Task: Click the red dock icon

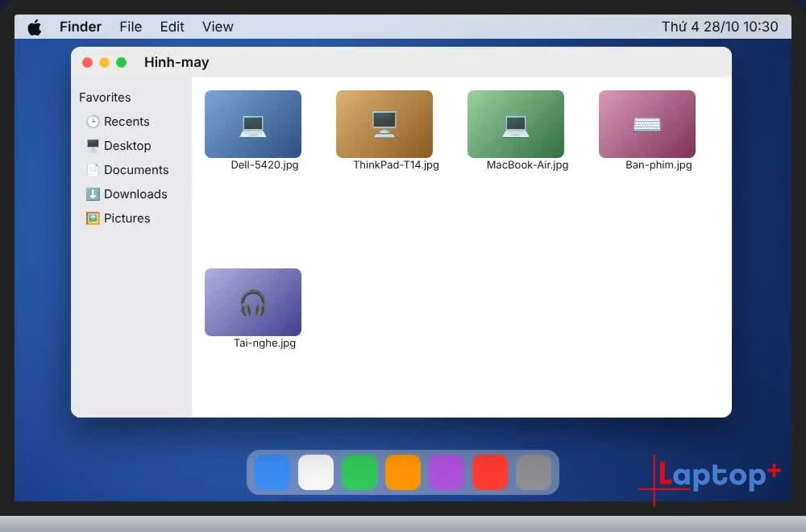Action: click(490, 472)
